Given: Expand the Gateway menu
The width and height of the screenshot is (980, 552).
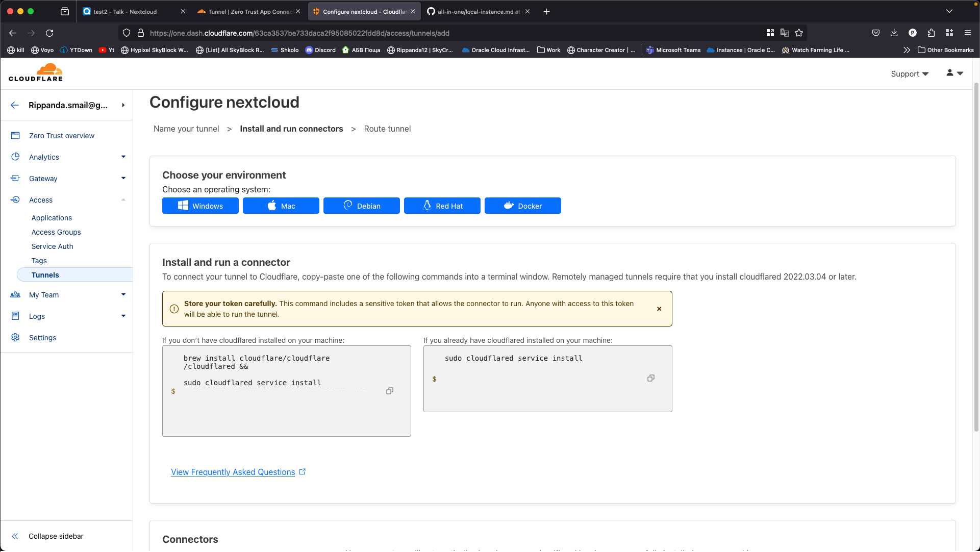Looking at the screenshot, I should [123, 178].
